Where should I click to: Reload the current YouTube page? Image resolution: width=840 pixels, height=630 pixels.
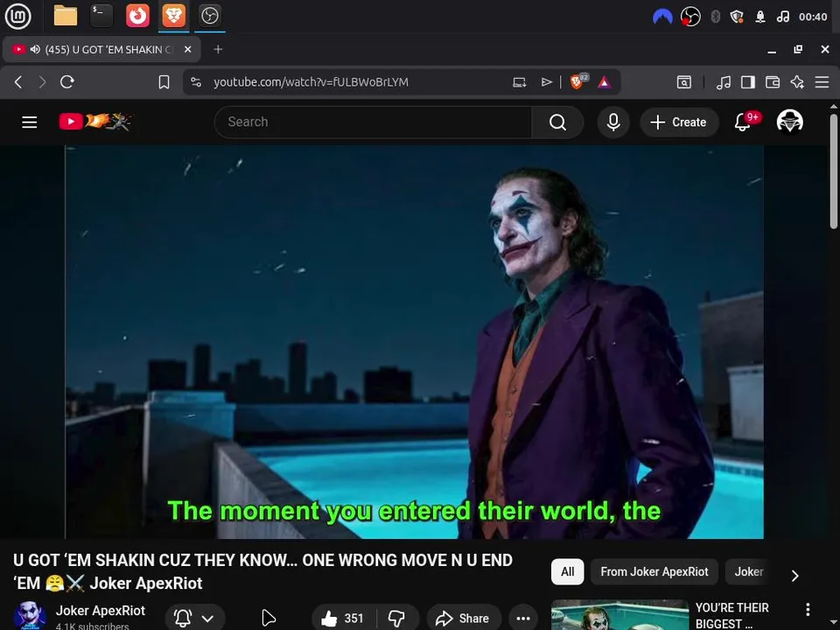67,82
